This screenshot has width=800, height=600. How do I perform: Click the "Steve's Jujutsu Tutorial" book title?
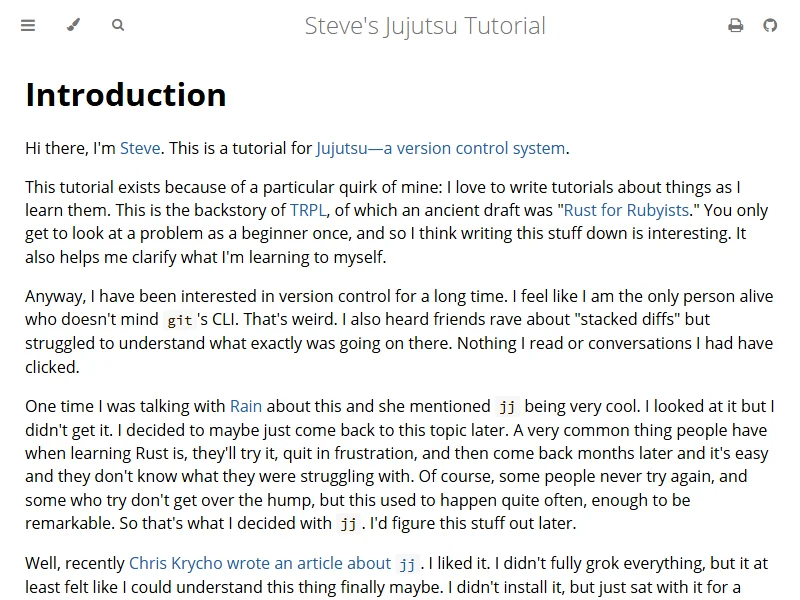tap(425, 26)
